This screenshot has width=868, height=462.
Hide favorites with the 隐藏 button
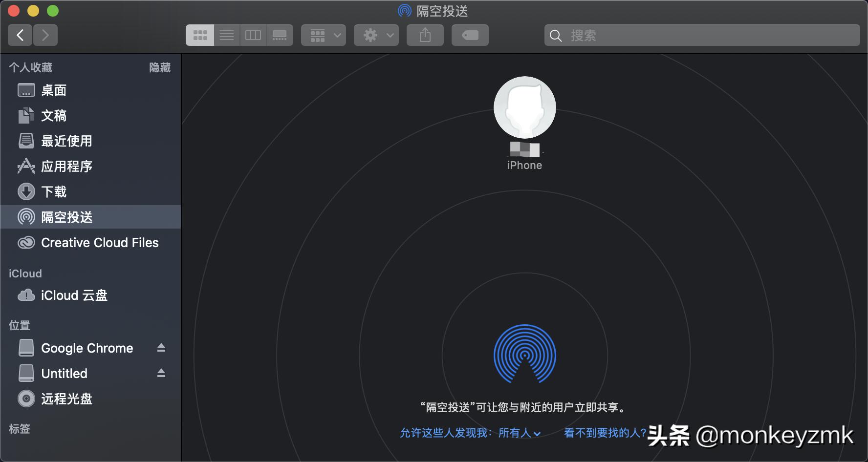click(x=159, y=67)
